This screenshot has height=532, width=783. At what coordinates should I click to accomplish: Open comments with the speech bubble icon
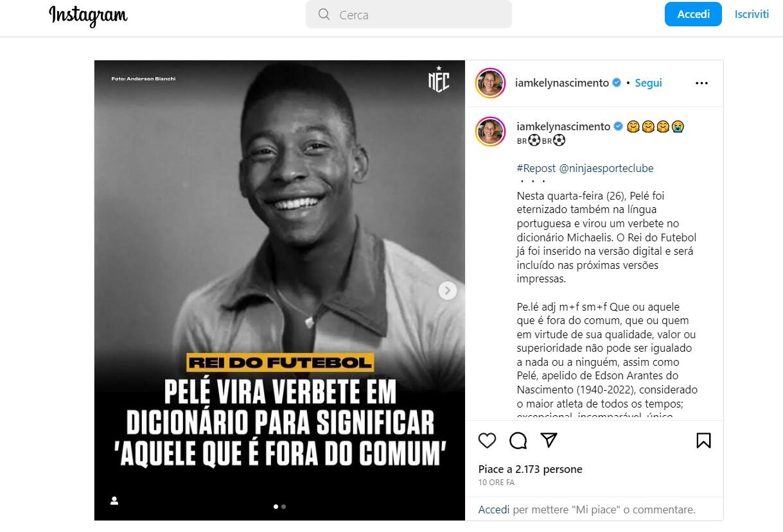[x=518, y=440]
